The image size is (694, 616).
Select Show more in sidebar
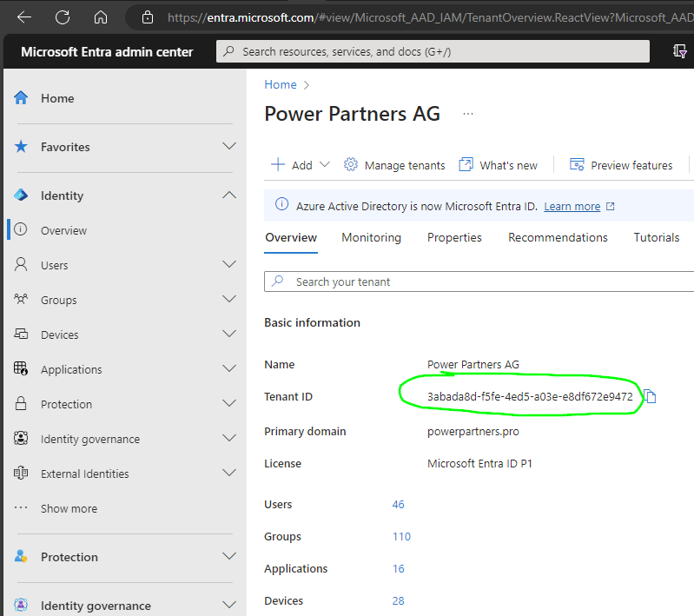click(69, 508)
